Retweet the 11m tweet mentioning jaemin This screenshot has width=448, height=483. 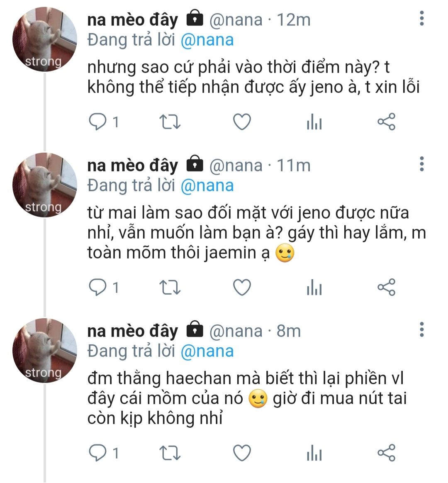[x=170, y=287]
